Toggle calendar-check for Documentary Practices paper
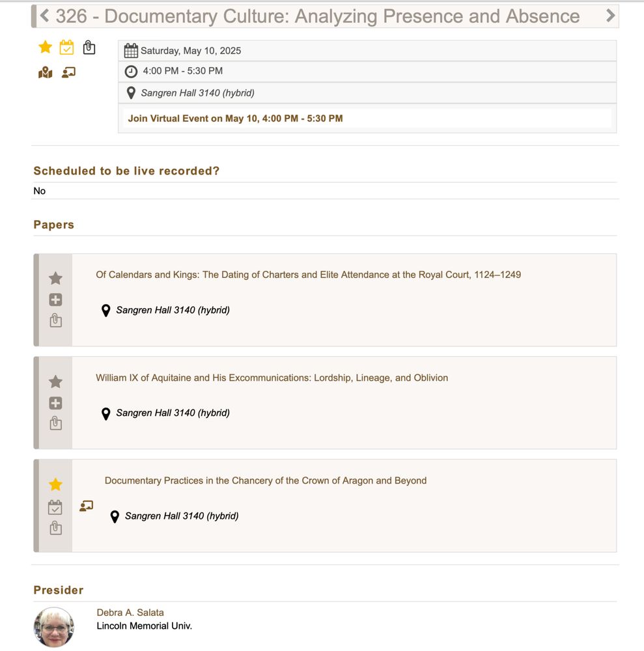Viewport: 644px width, 651px height. [55, 507]
